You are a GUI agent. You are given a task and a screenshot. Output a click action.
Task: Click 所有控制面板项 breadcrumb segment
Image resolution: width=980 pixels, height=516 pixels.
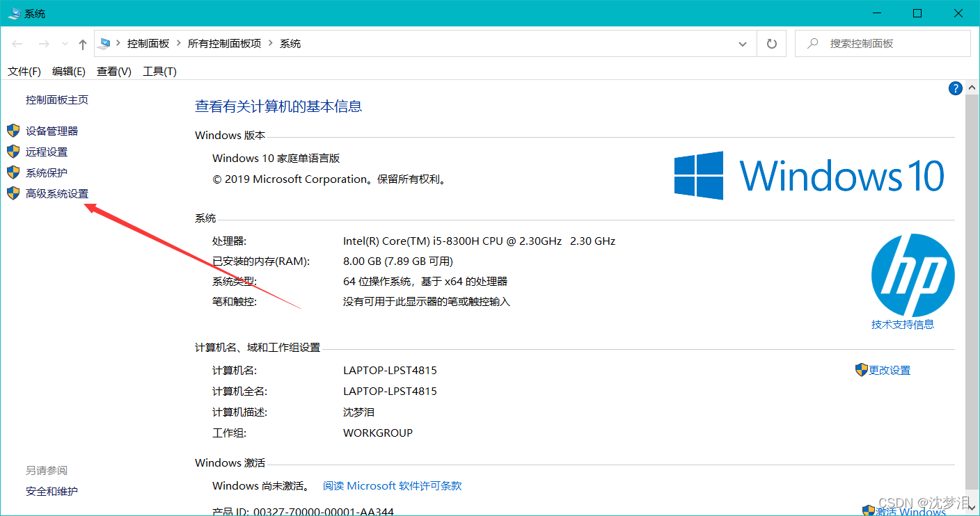tap(224, 43)
